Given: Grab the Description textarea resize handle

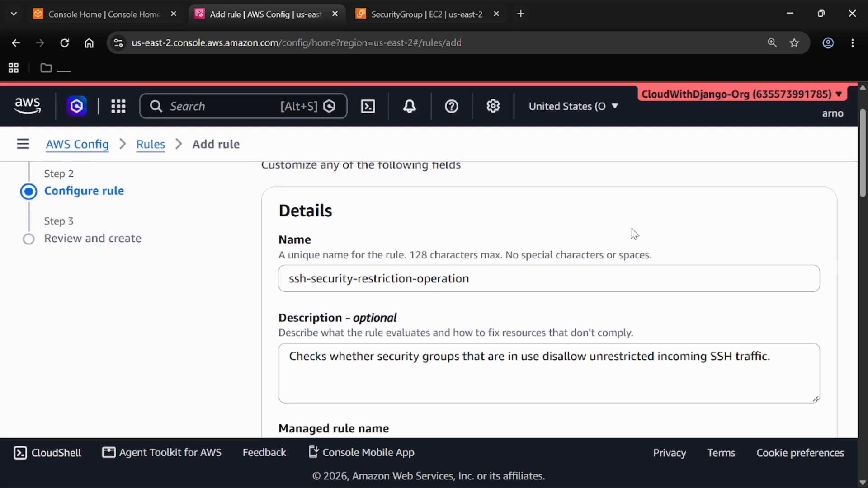Looking at the screenshot, I should pos(816,399).
